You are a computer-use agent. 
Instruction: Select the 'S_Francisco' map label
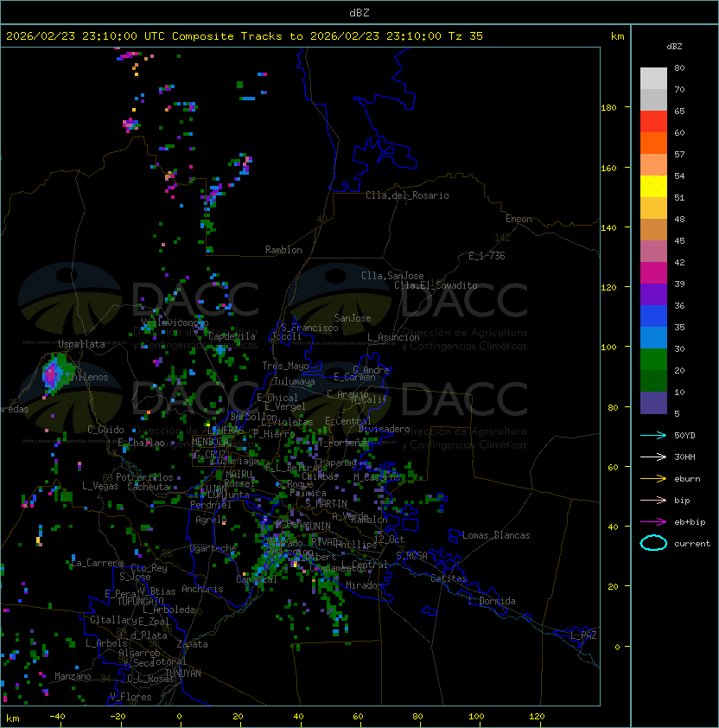(x=309, y=328)
